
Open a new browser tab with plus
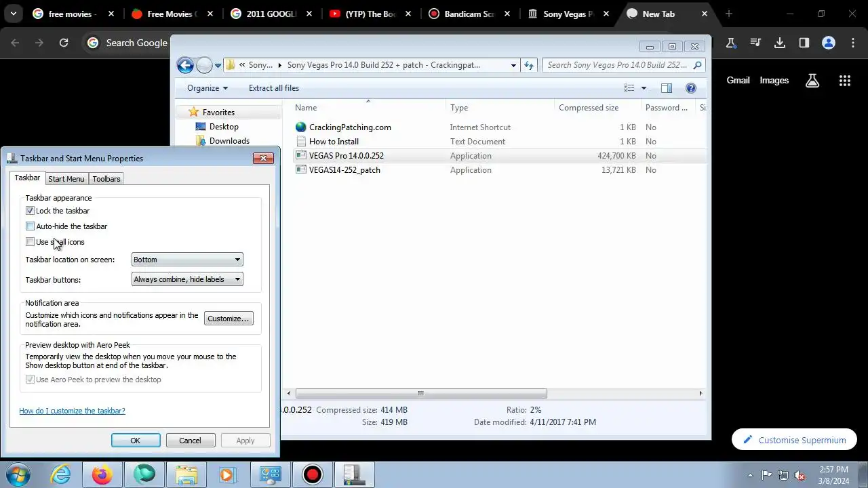click(x=729, y=14)
